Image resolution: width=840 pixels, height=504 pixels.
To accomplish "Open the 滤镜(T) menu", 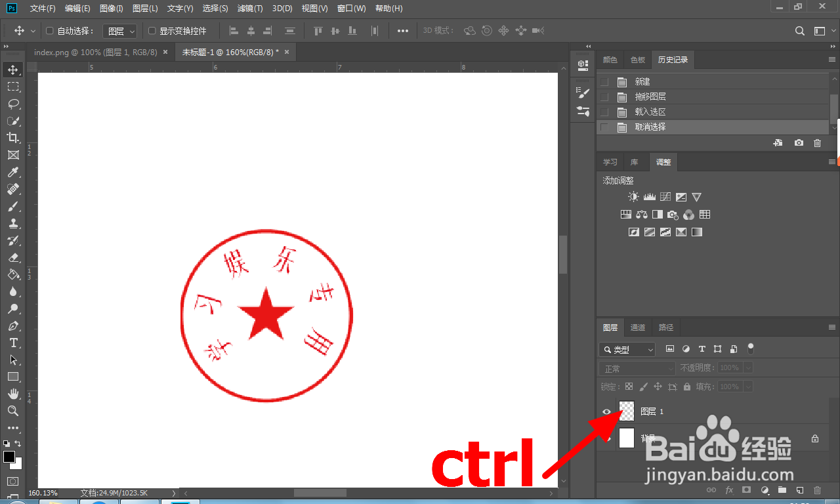I will 250,9.
